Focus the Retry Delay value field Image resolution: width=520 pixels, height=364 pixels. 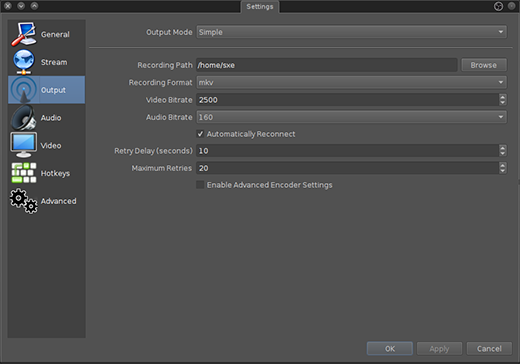[x=347, y=151]
